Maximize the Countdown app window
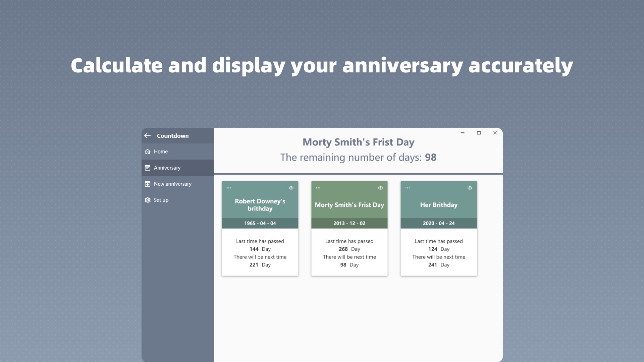This screenshot has width=644, height=362. pyautogui.click(x=479, y=133)
